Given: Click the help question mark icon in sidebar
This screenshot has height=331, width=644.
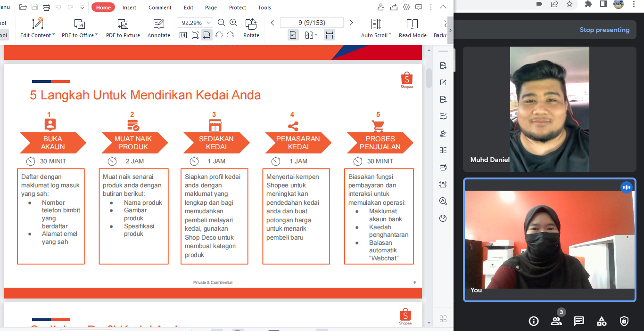Looking at the screenshot, I should (443, 218).
